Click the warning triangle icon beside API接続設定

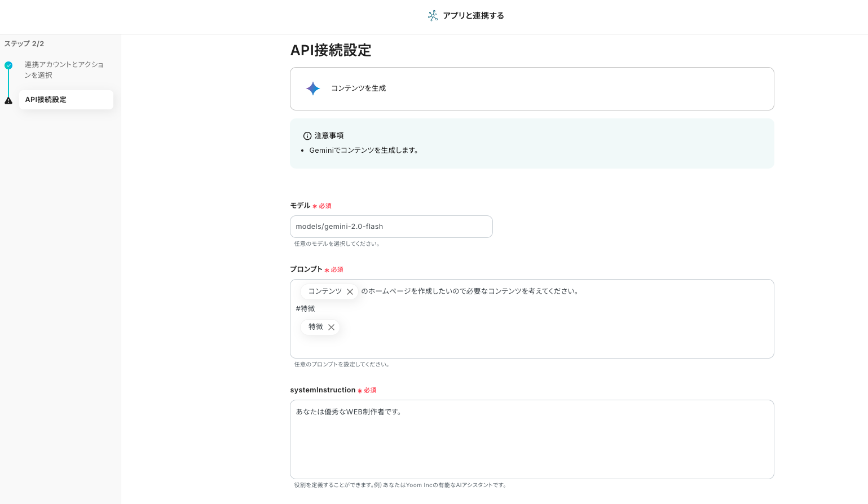8,100
